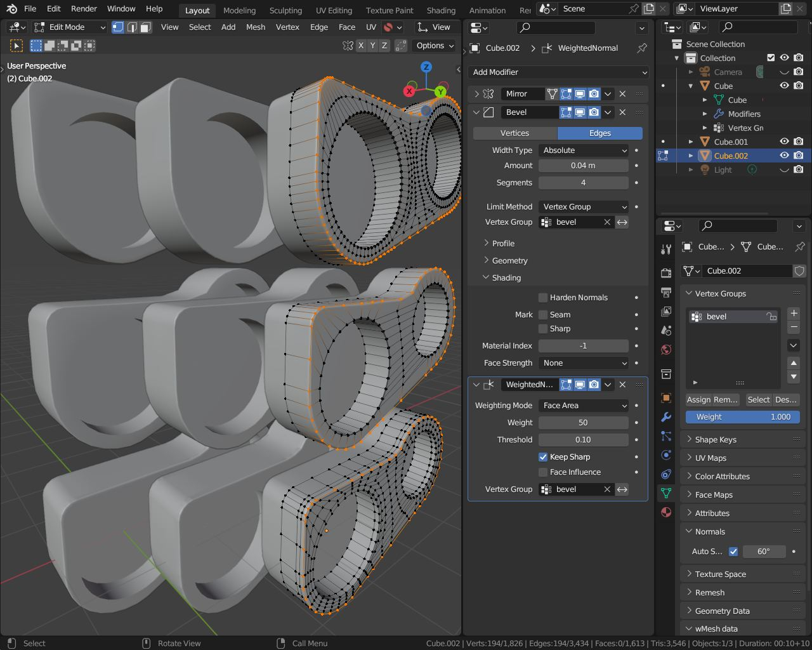Switch to vertex select mode icon
Viewport: 812px width, 650px height.
[x=118, y=27]
